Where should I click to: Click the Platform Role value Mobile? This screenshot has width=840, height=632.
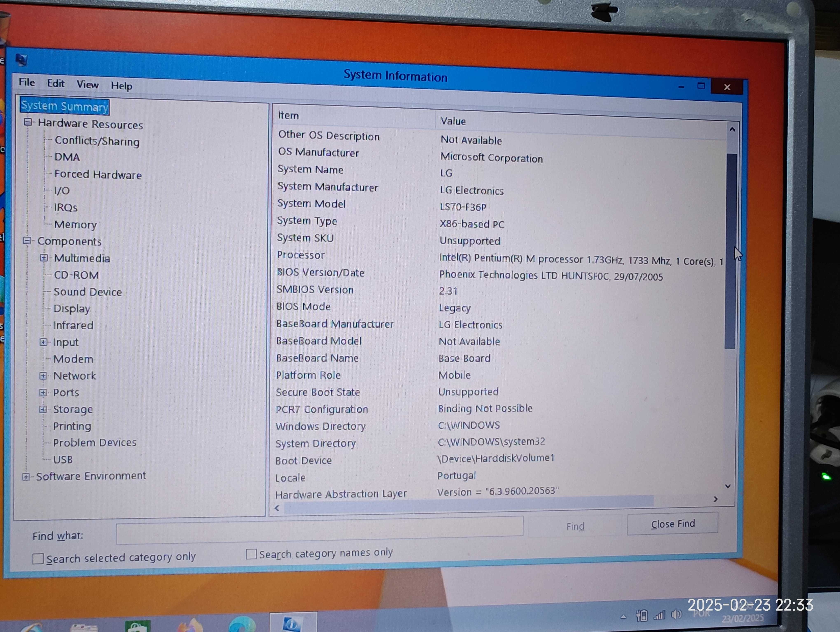click(x=455, y=375)
